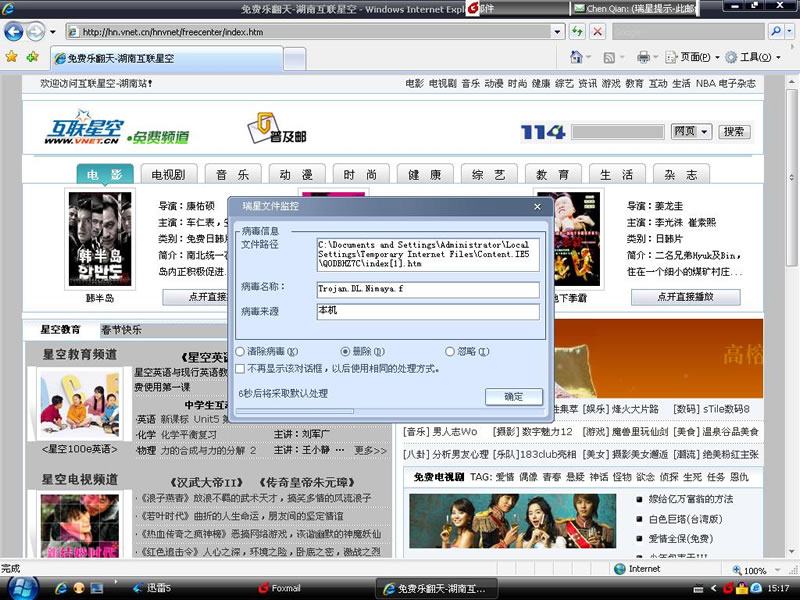Image resolution: width=800 pixels, height=600 pixels.
Task: Open the Favorites Center star icon
Action: tap(11, 57)
